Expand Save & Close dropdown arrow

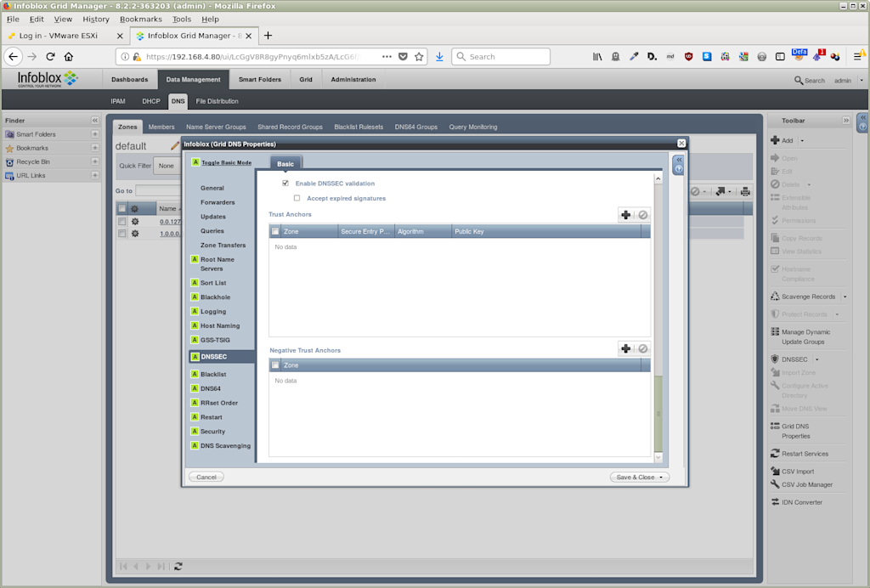[661, 477]
